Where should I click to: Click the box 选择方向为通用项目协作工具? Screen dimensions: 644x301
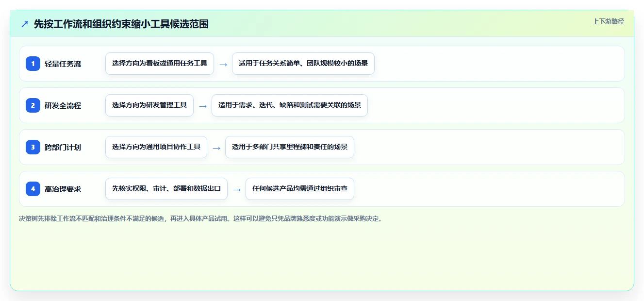tap(156, 147)
